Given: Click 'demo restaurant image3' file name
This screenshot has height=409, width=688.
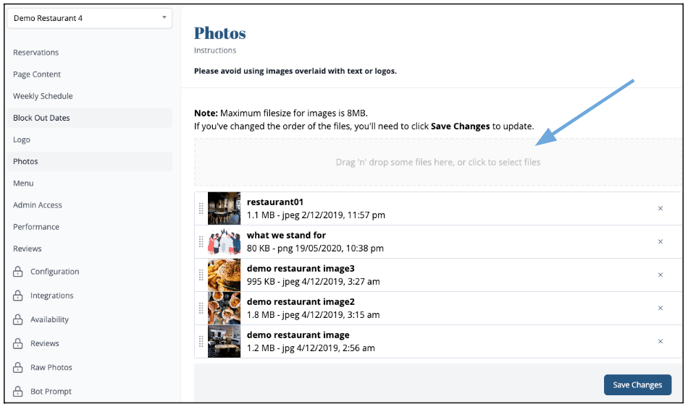Looking at the screenshot, I should tap(301, 269).
